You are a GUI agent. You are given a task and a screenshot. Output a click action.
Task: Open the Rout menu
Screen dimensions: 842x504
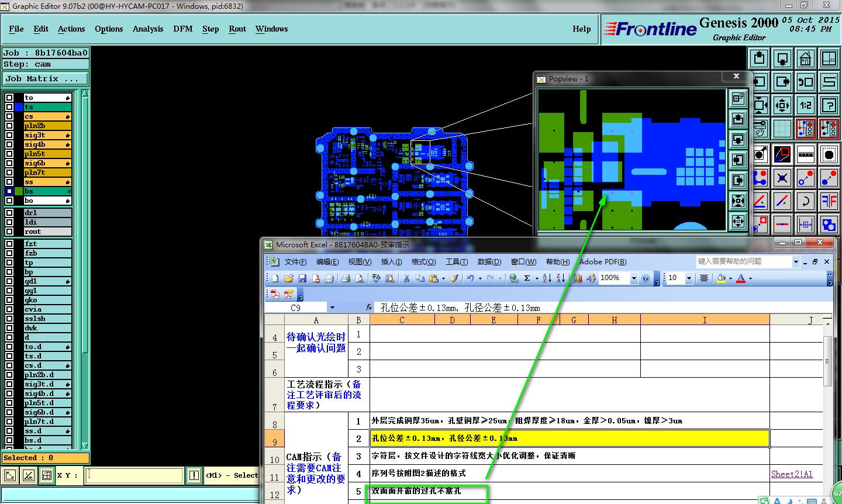(237, 29)
